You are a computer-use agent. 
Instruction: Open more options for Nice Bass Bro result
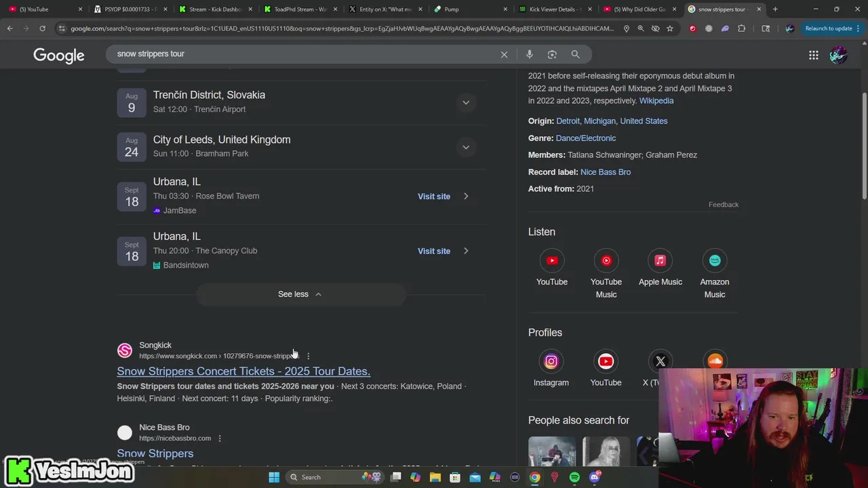[x=219, y=439]
